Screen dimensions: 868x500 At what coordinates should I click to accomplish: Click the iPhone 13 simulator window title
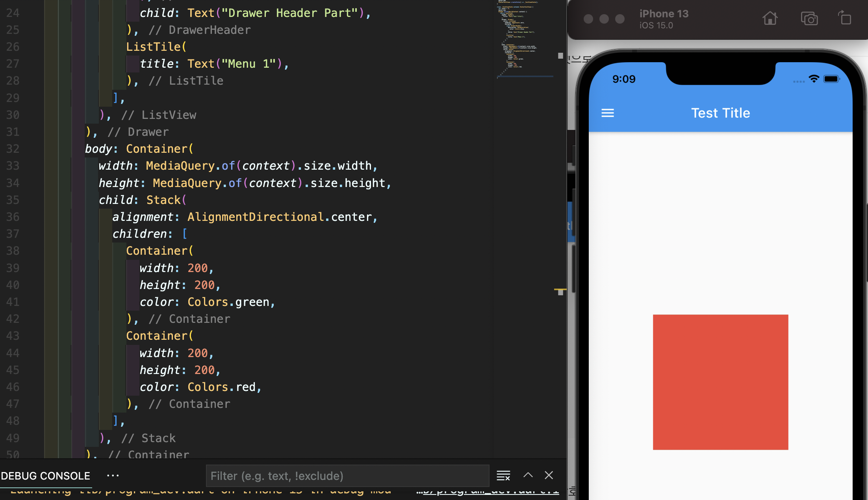[x=664, y=14]
